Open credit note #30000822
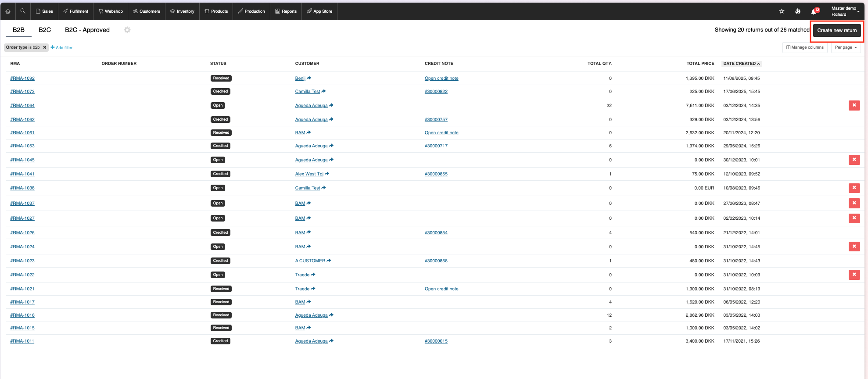Screen dimensions: 868x379 click(x=436, y=92)
